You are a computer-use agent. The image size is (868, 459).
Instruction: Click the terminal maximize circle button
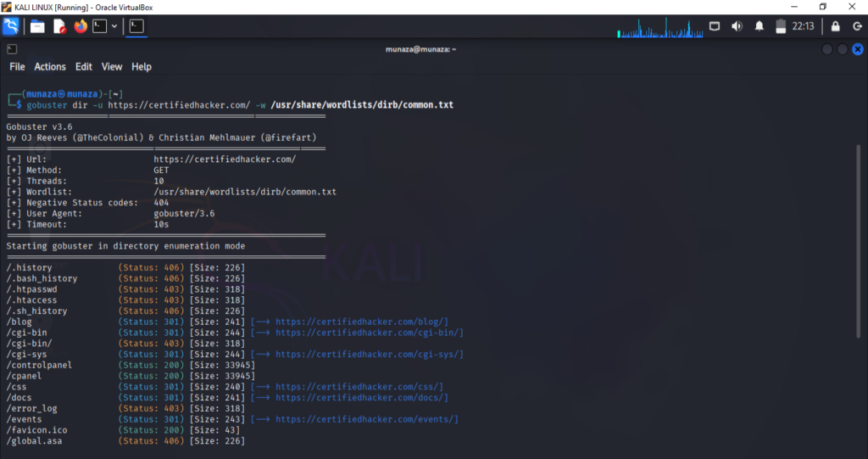coord(843,49)
